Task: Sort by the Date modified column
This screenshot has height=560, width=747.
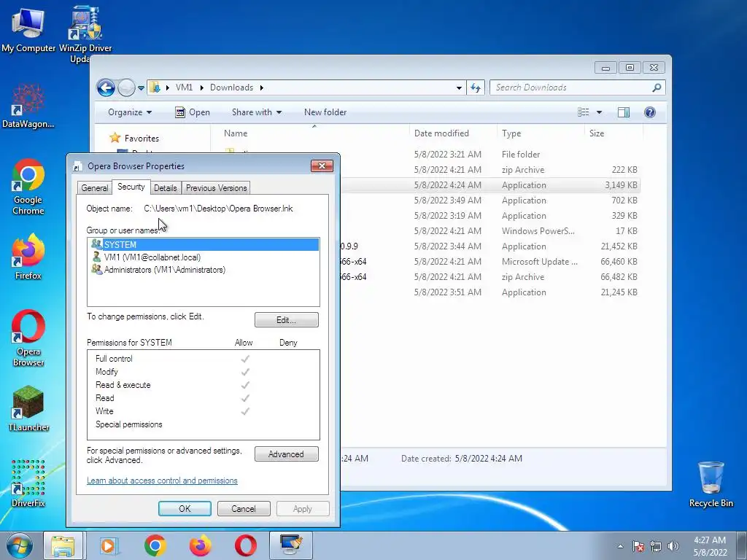Action: 452,133
